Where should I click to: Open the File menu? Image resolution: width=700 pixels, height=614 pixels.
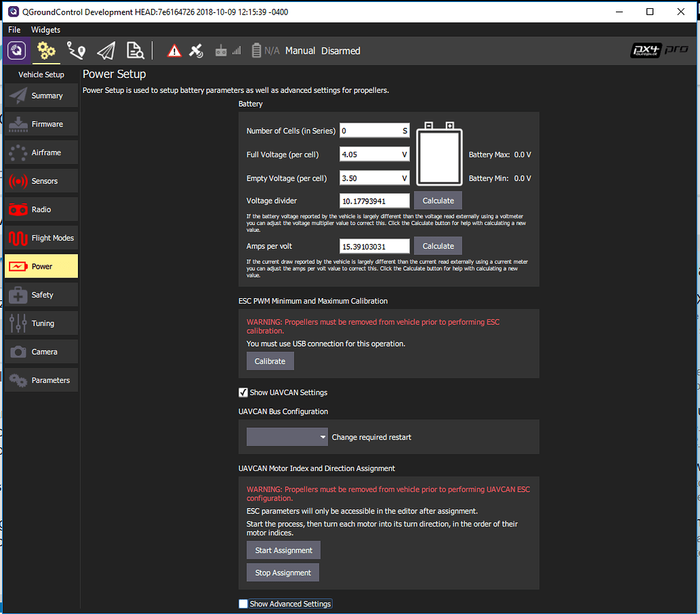(14, 29)
